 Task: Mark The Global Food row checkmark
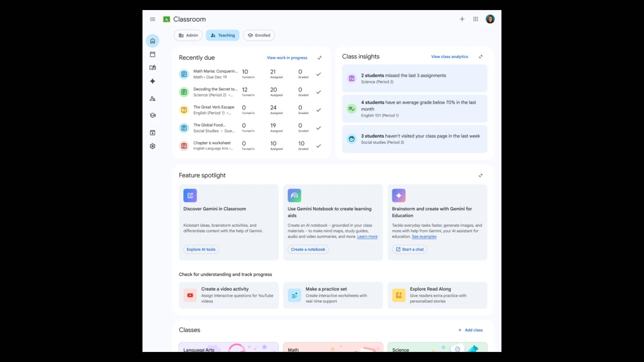click(x=318, y=128)
